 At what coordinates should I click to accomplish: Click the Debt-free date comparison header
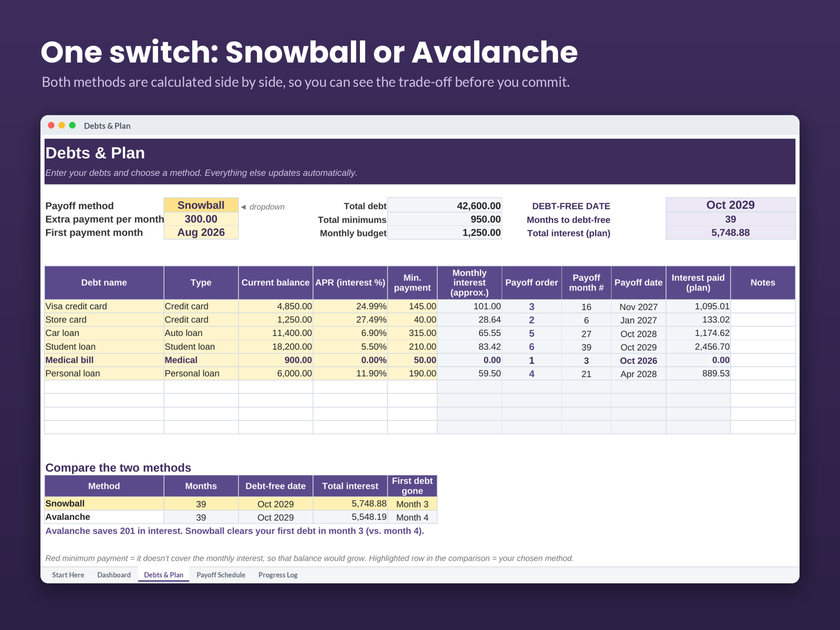275,486
